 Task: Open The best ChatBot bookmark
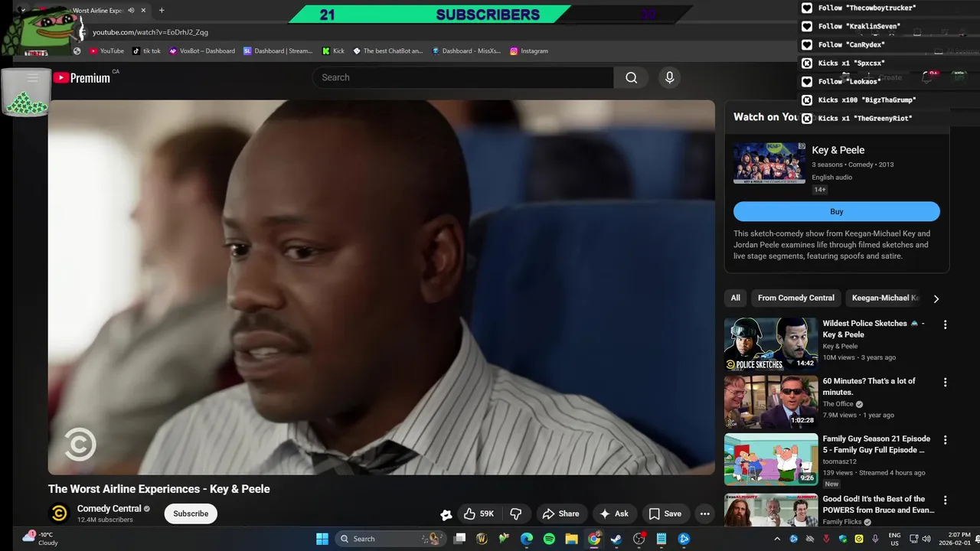387,51
